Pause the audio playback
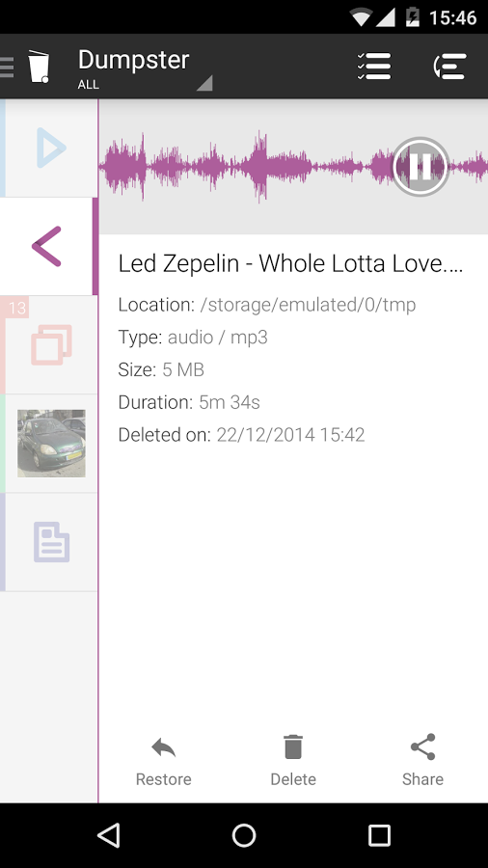This screenshot has height=868, width=488. [x=420, y=167]
